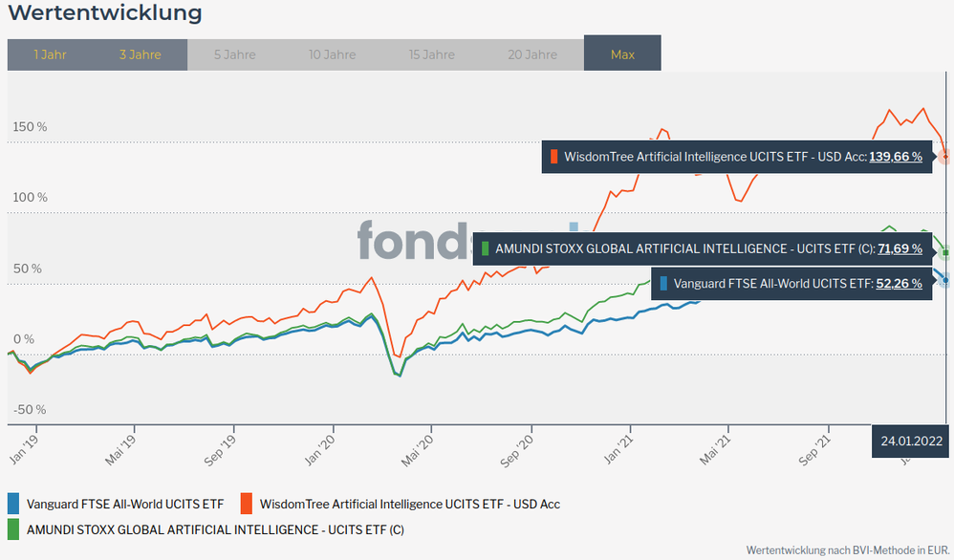The image size is (954, 560).
Task: Click the 5 Jahre period tab
Action: tap(234, 54)
